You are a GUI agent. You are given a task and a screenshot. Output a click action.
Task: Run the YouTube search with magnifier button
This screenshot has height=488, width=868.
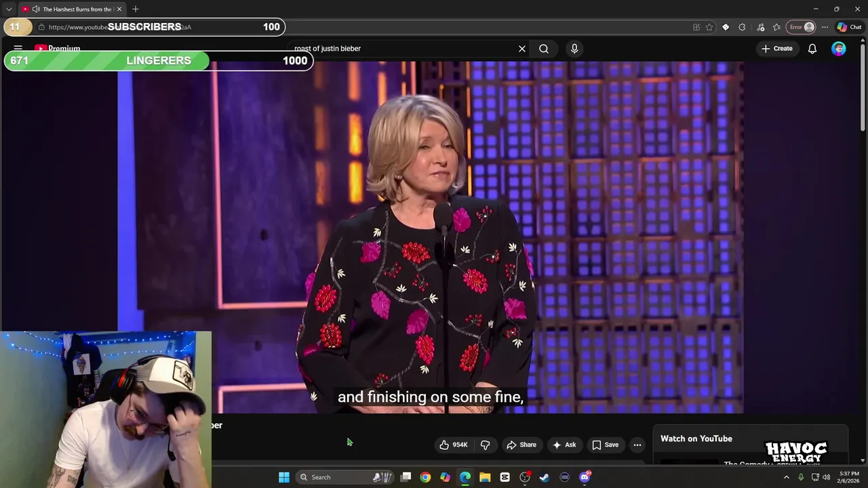pos(544,49)
